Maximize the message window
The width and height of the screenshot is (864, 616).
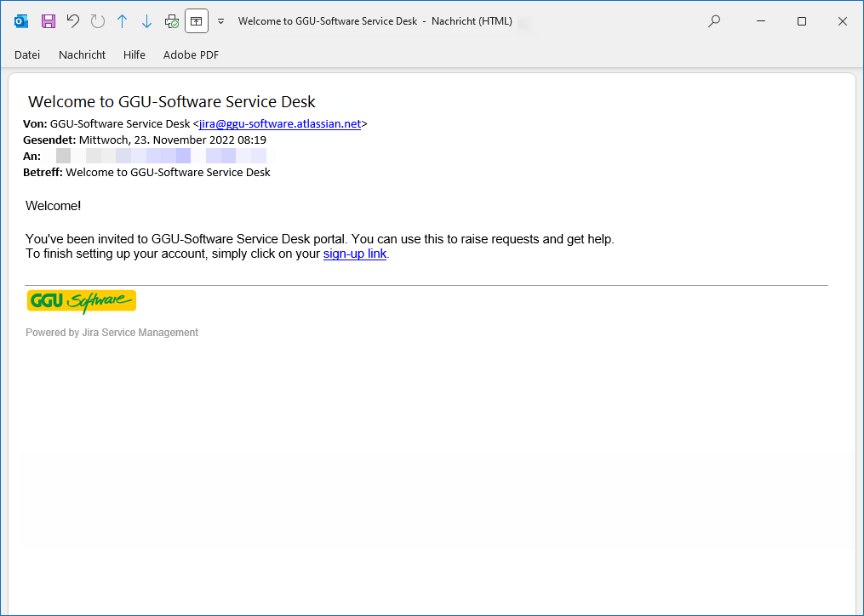click(x=802, y=21)
